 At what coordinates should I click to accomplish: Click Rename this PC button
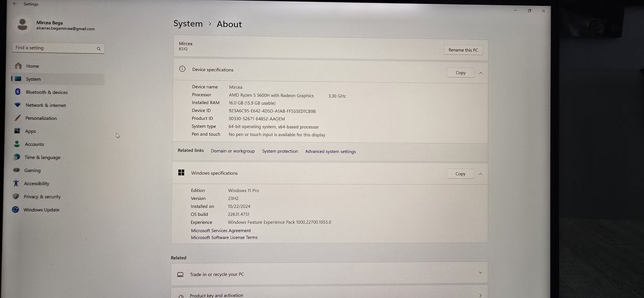coord(463,50)
